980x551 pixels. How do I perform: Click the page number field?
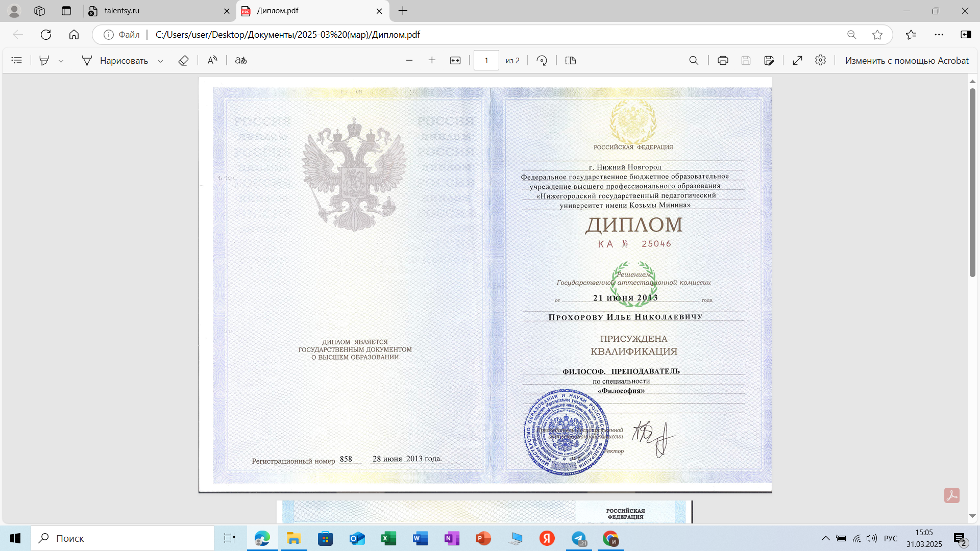pyautogui.click(x=486, y=60)
